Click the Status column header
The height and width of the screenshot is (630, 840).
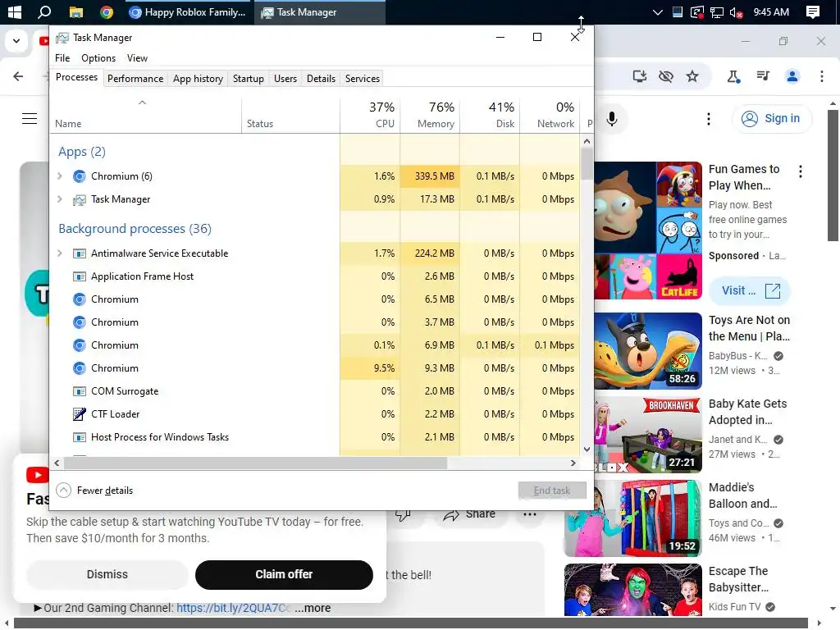pyautogui.click(x=290, y=115)
